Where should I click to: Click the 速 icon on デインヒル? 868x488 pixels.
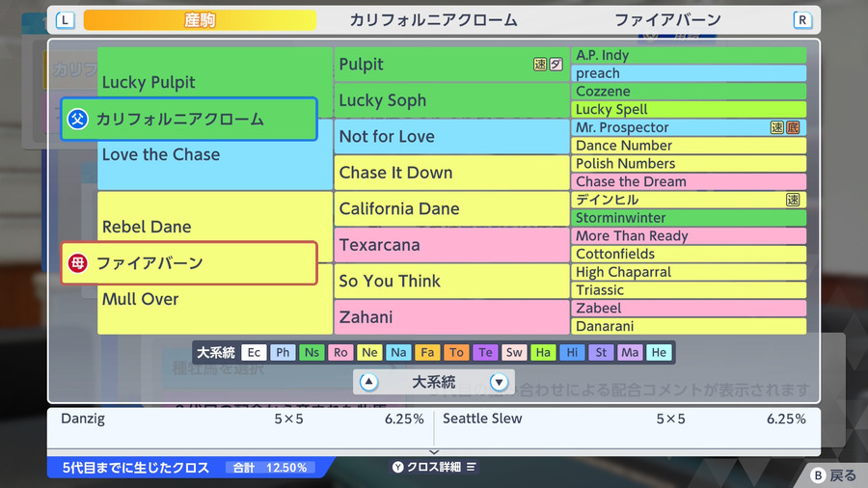tap(793, 200)
